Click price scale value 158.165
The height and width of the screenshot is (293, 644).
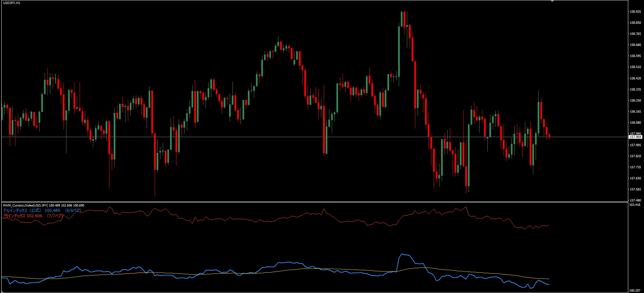[636, 112]
